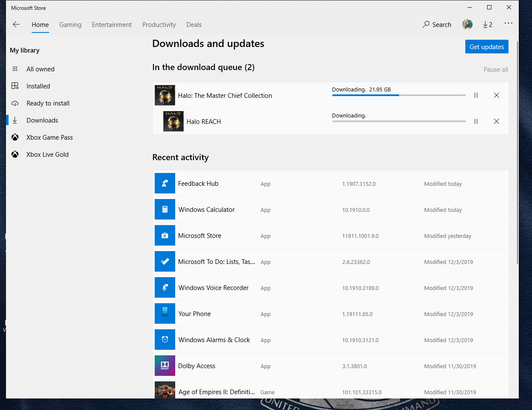Click the 'Age of Empires II: Definiti...' name
532x410 pixels.
[x=216, y=392]
